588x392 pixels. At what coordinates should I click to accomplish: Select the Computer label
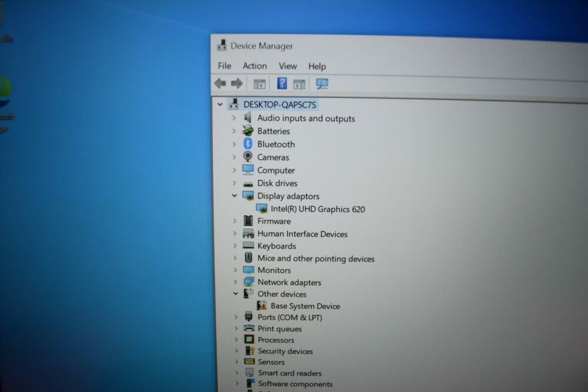tap(276, 170)
